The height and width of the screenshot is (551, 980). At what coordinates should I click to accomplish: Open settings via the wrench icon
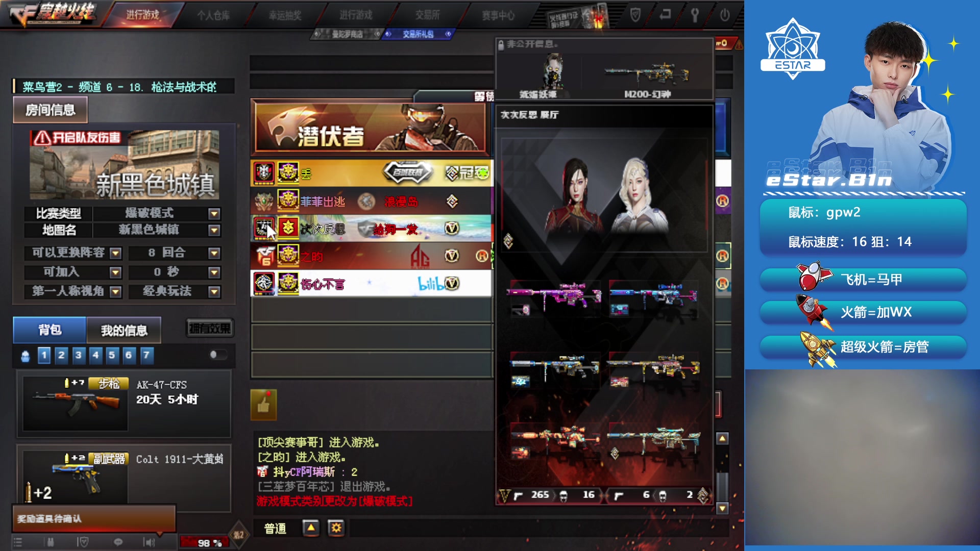click(695, 15)
